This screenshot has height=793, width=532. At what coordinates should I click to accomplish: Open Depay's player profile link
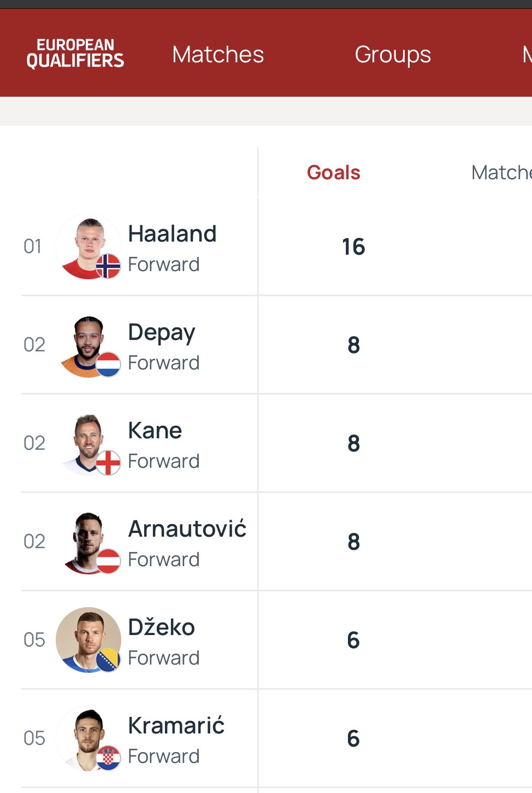162,332
